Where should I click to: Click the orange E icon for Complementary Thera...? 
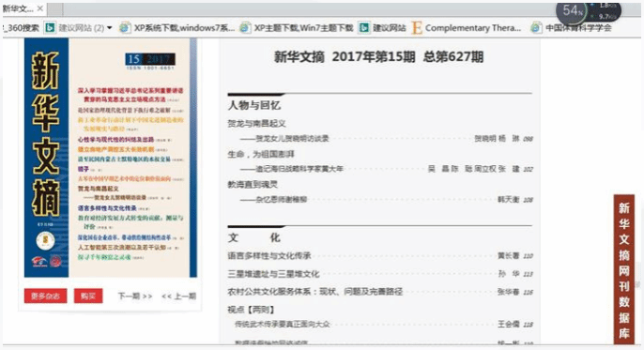[x=417, y=28]
